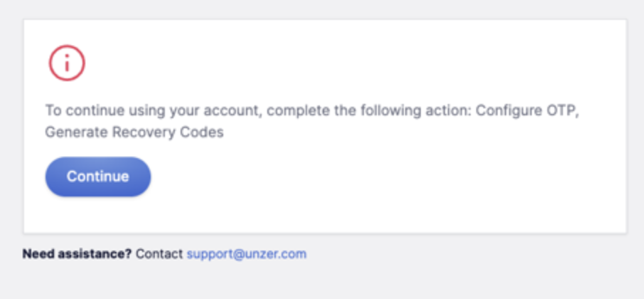
Task: Click the 'Continue' label on the blue pill button
Action: pos(98,177)
